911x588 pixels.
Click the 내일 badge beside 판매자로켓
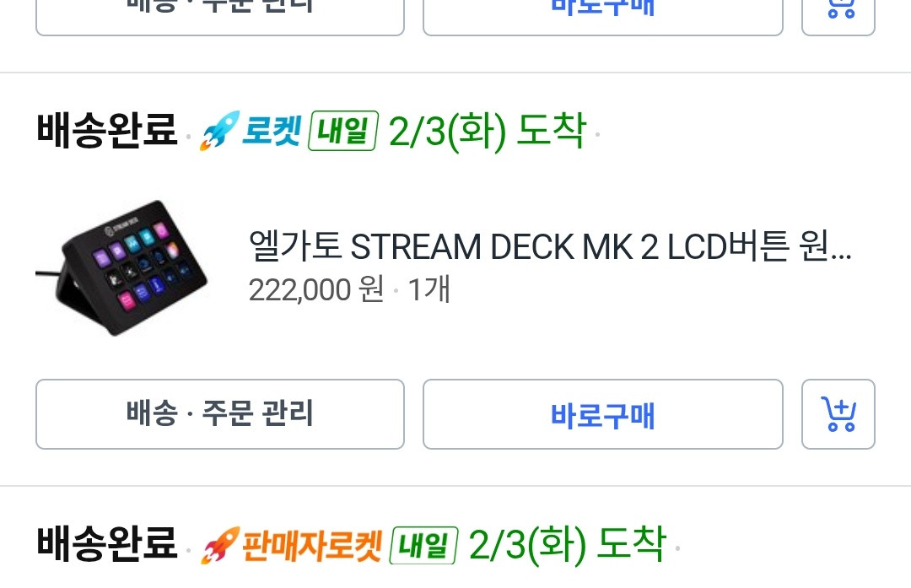(x=423, y=545)
